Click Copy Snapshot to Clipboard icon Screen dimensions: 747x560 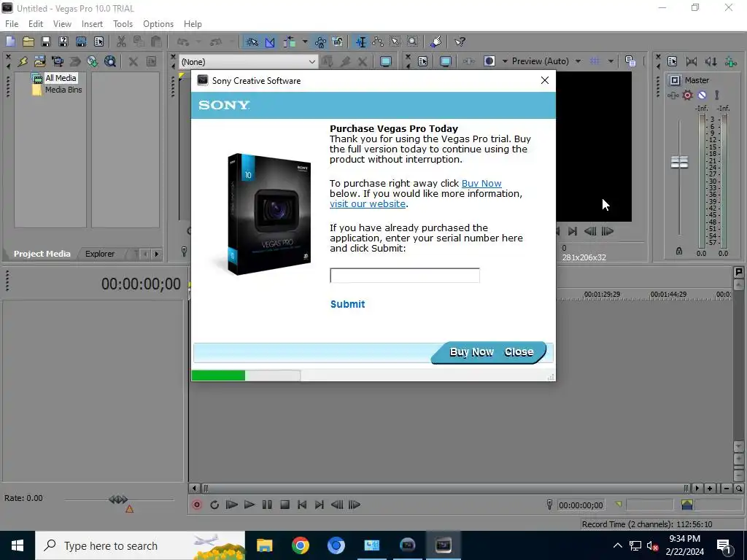click(630, 61)
